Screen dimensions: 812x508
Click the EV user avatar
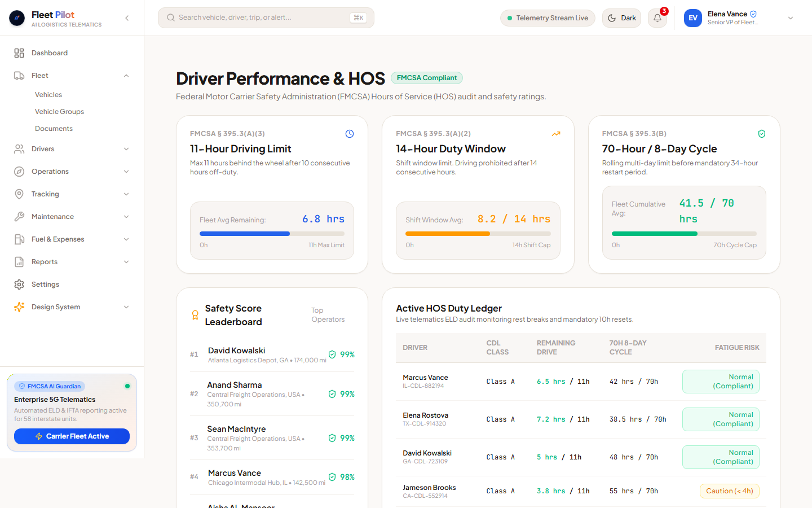(x=693, y=18)
